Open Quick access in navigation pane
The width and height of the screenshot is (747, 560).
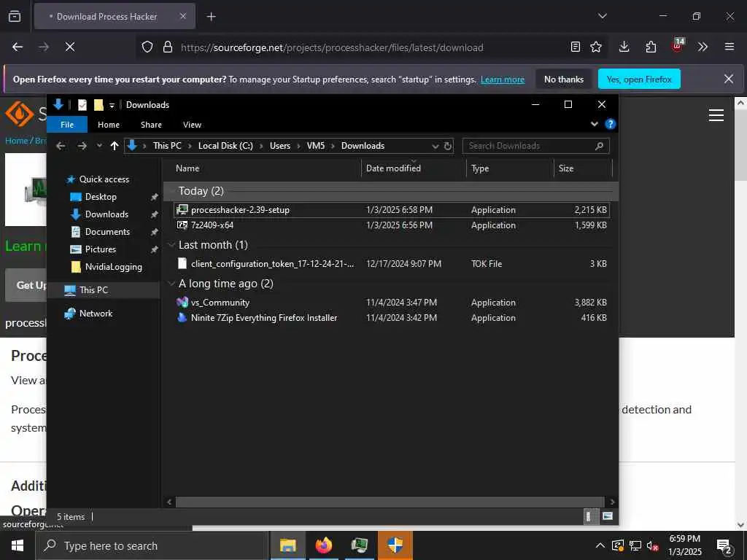[104, 179]
